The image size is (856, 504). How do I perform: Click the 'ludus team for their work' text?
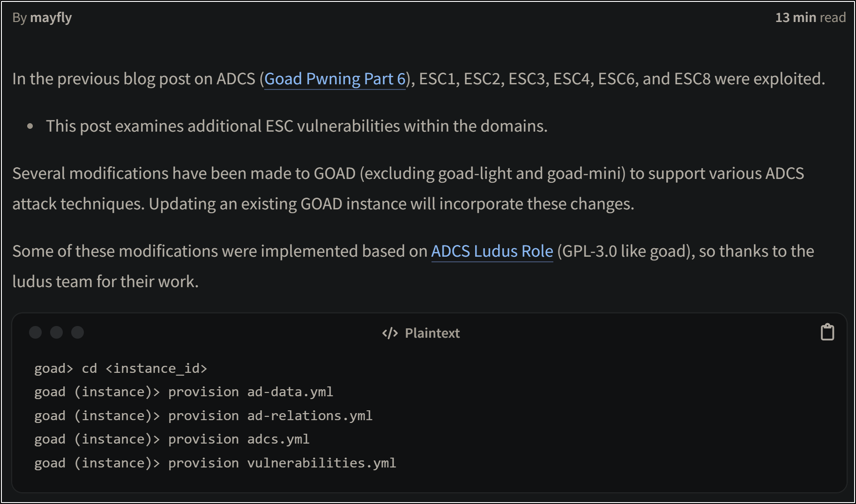[x=105, y=282]
